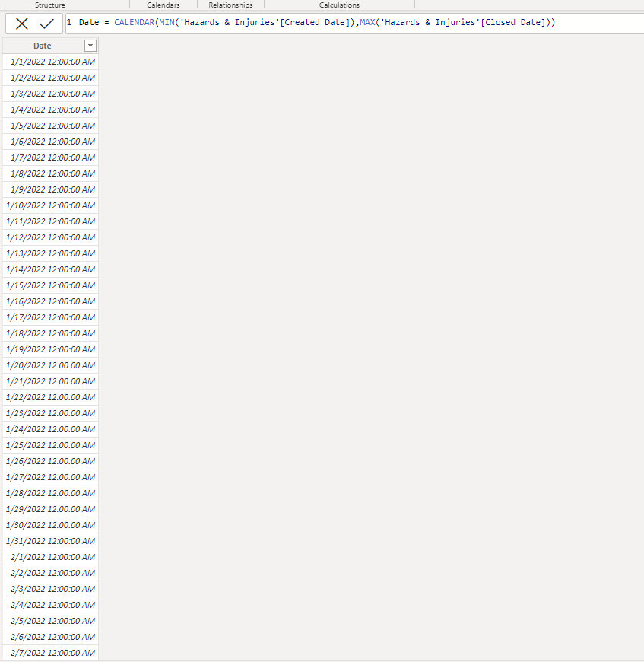Select the cell 1/15/2022 12:00:00 AM
The height and width of the screenshot is (662, 644).
50,285
